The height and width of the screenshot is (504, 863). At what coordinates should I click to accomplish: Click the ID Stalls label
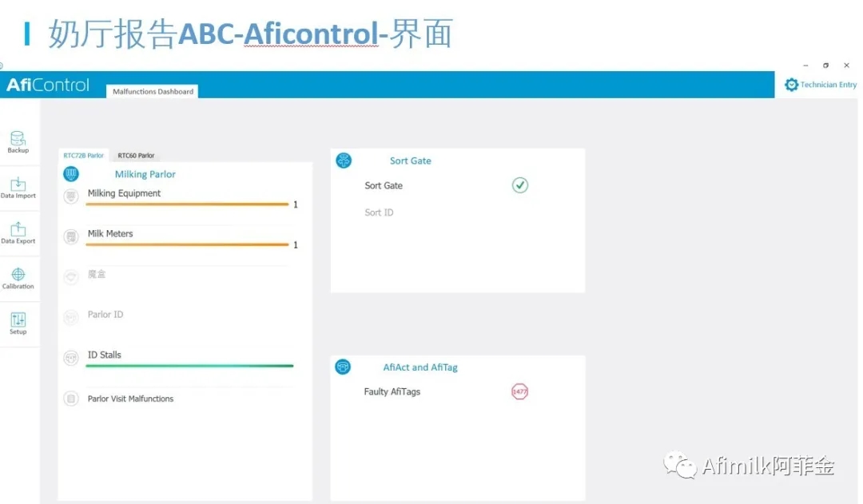[104, 355]
